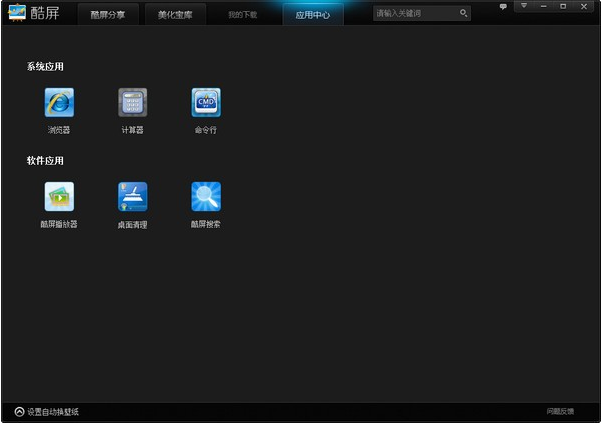Viewport: 601px width, 423px height.
Task: Click the 计算器 label text
Action: pos(133,130)
